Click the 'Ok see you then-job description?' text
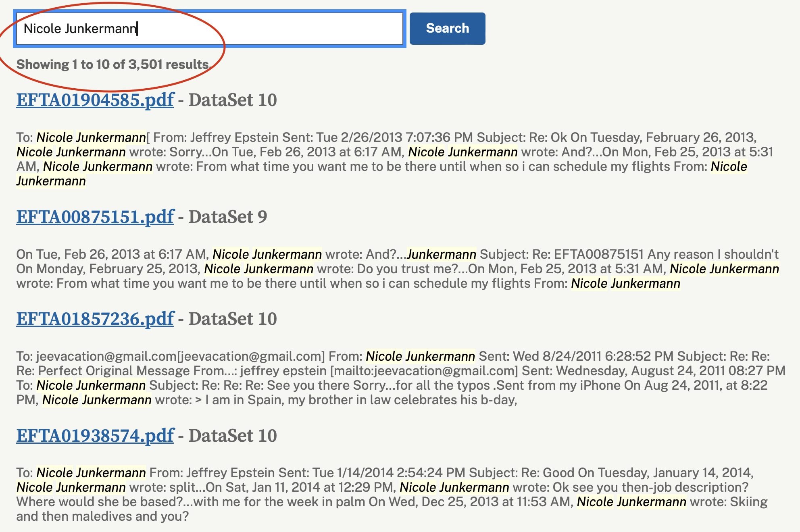 [650, 487]
